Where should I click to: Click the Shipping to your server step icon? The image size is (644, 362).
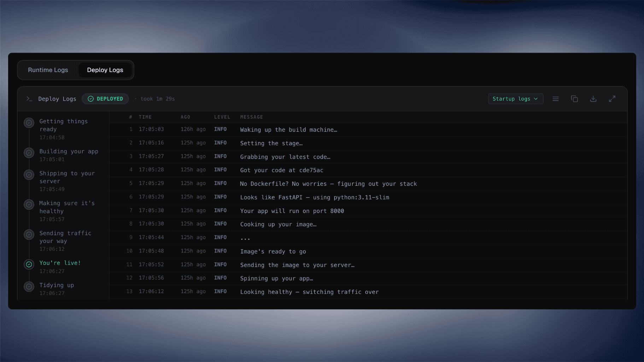[29, 175]
